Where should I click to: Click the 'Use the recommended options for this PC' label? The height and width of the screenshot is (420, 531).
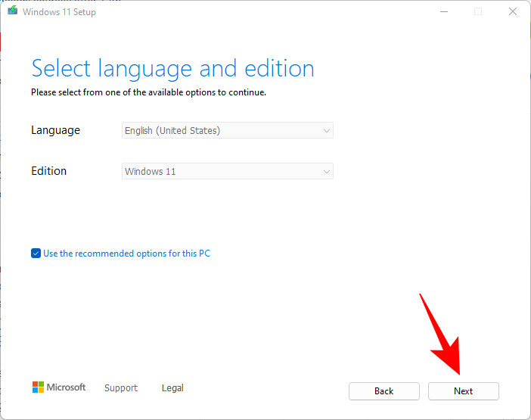(126, 254)
